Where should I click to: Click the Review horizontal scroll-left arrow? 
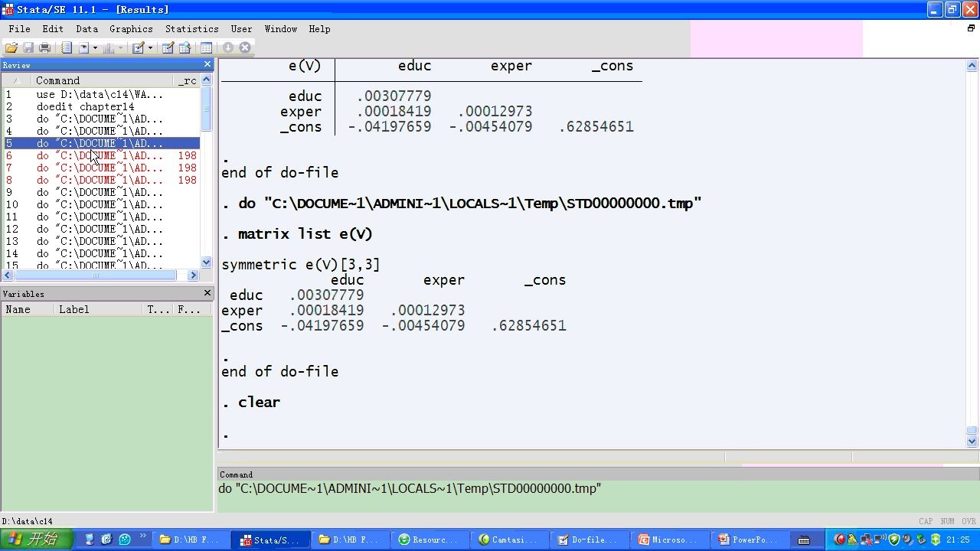point(8,275)
